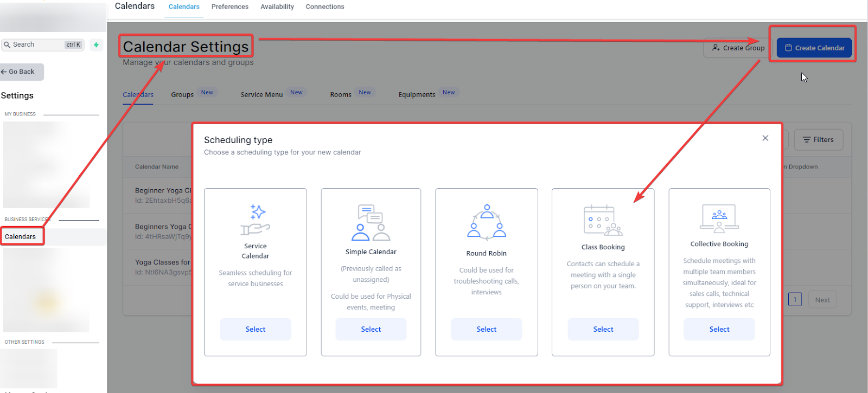Switch to the Connections top tab

click(x=325, y=7)
